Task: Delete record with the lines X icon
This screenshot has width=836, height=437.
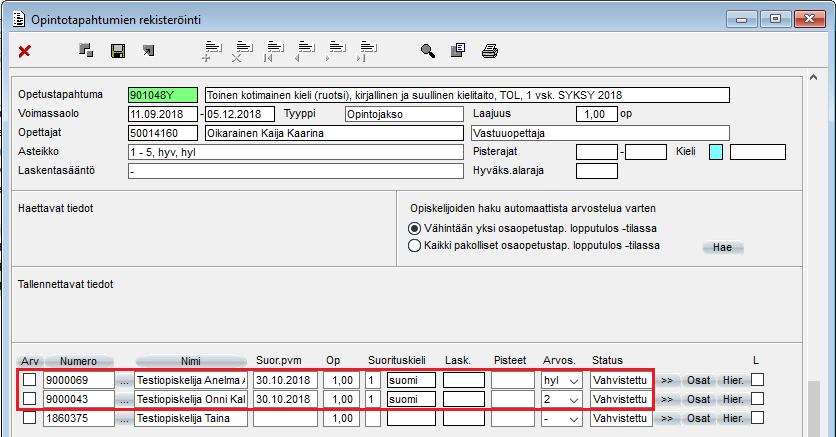Action: point(243,52)
